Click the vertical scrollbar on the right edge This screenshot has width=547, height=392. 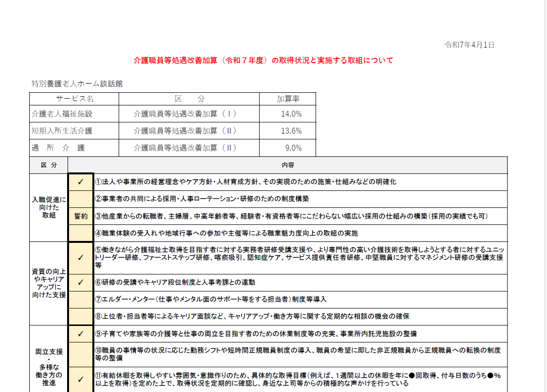(x=545, y=194)
